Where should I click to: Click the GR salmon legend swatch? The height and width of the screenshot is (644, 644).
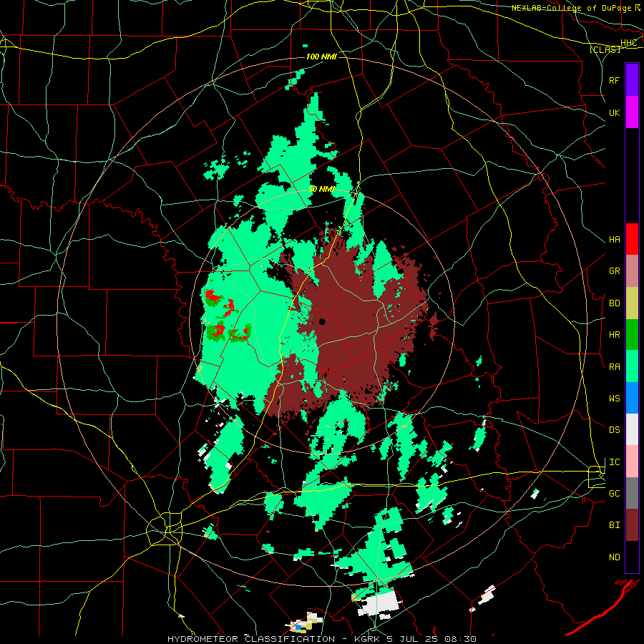click(x=632, y=270)
